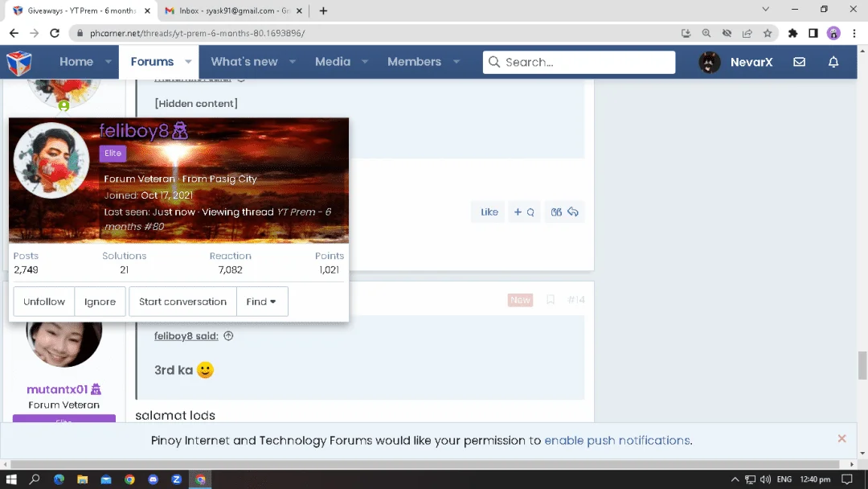Open the Find dropdown

coord(262,302)
